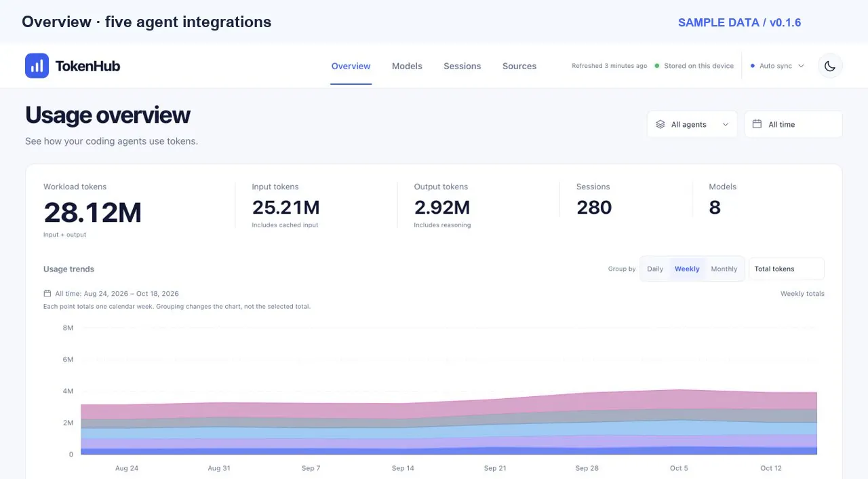Screen dimensions: 868x479
Task: Click the 28.12M workload tokens value
Action: [93, 213]
